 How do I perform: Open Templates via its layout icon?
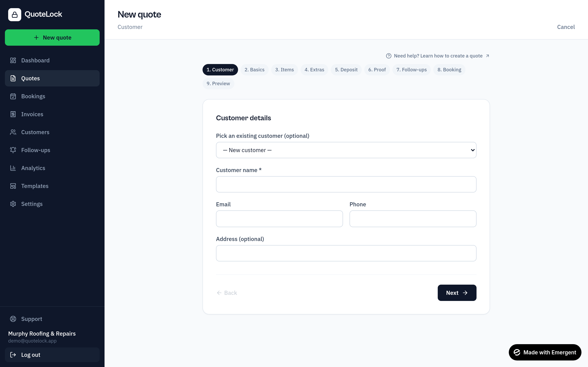coord(13,186)
